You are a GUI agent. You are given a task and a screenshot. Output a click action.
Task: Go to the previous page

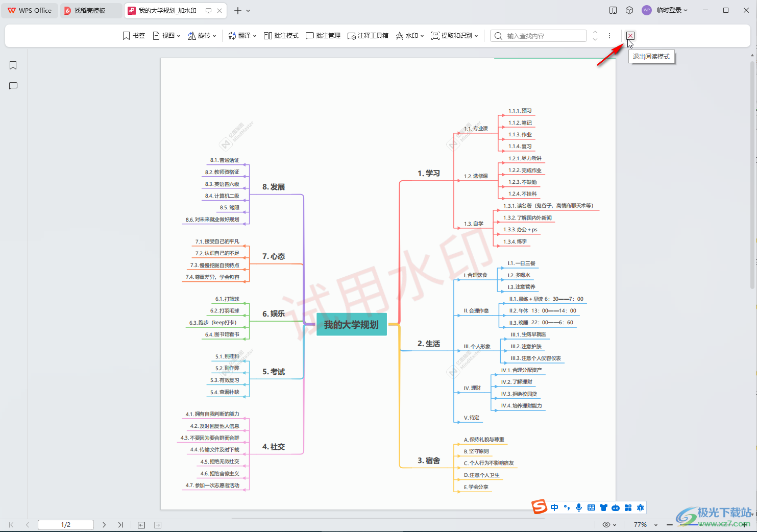point(28,525)
